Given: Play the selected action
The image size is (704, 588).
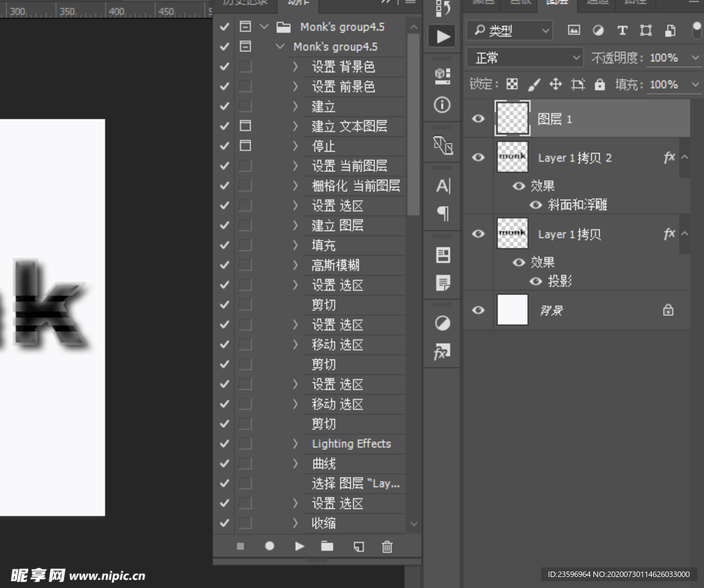Looking at the screenshot, I should pos(298,546).
